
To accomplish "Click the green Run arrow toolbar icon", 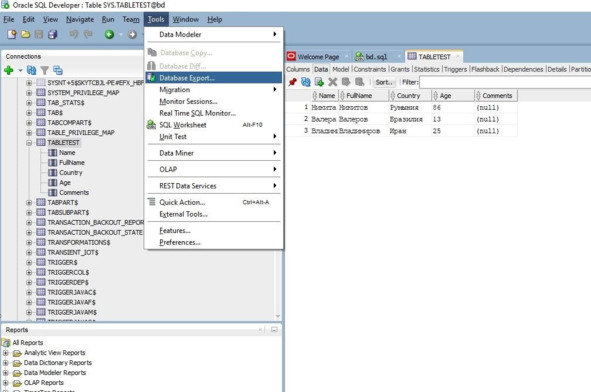I will tap(109, 34).
